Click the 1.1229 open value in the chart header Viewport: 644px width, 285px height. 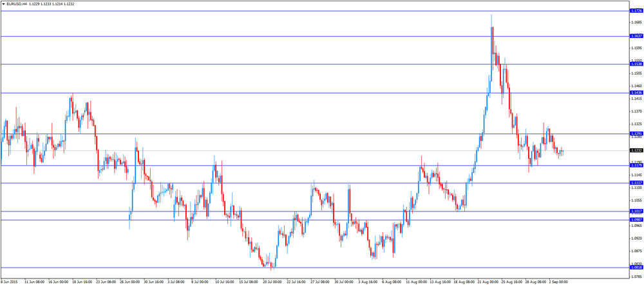[x=35, y=4]
